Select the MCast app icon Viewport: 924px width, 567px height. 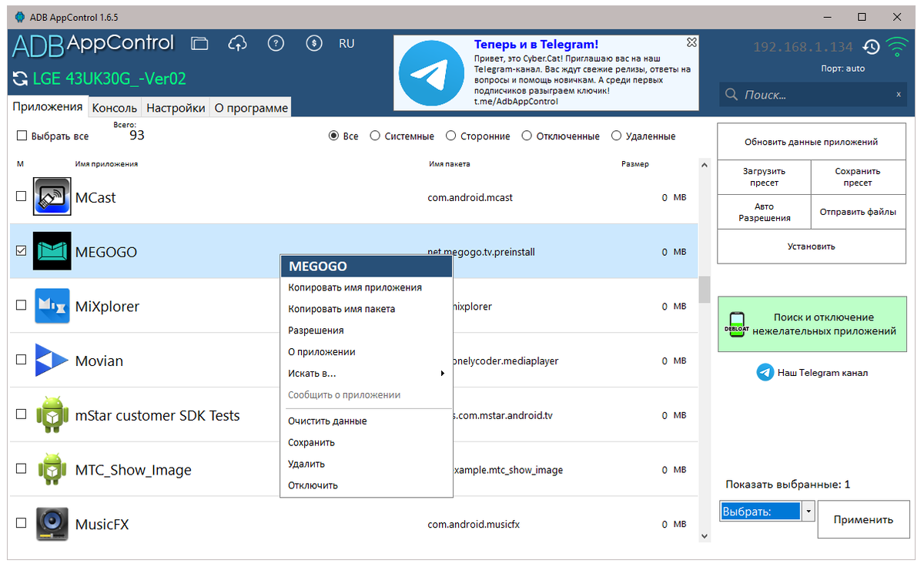click(52, 197)
